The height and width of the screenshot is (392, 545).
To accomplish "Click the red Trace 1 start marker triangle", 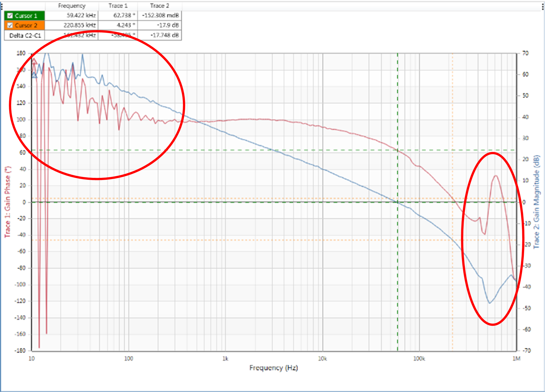I will [34, 62].
